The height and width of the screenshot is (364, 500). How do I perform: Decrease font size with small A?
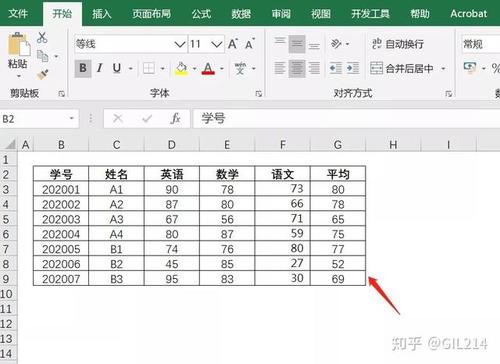click(250, 44)
